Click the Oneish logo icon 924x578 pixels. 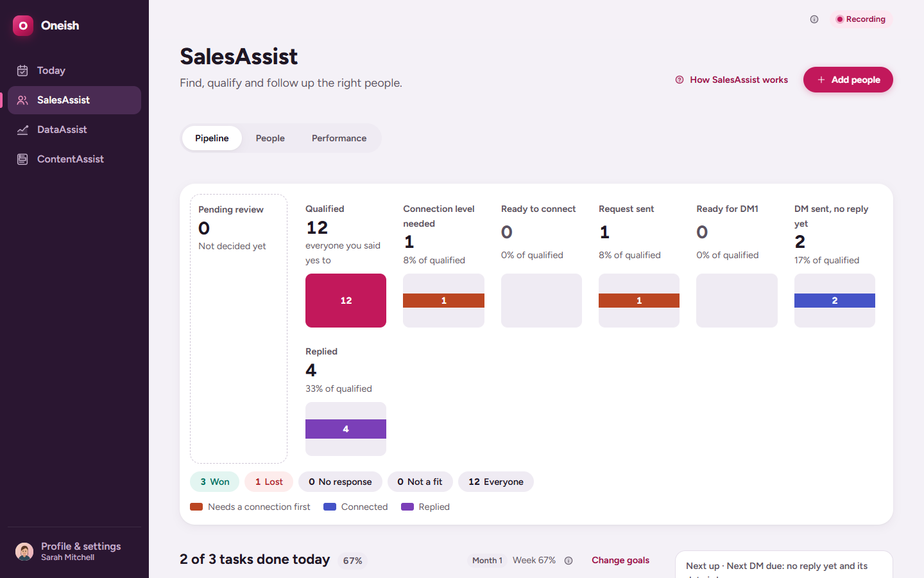(x=23, y=26)
